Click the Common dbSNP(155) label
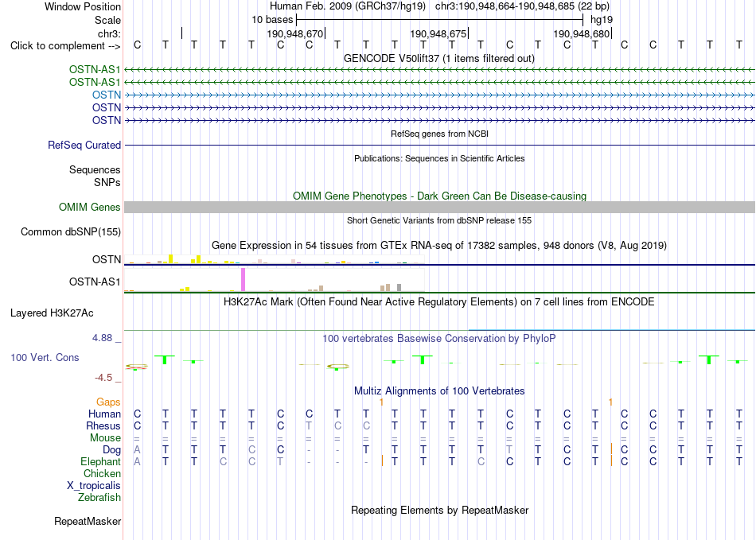 [x=71, y=231]
